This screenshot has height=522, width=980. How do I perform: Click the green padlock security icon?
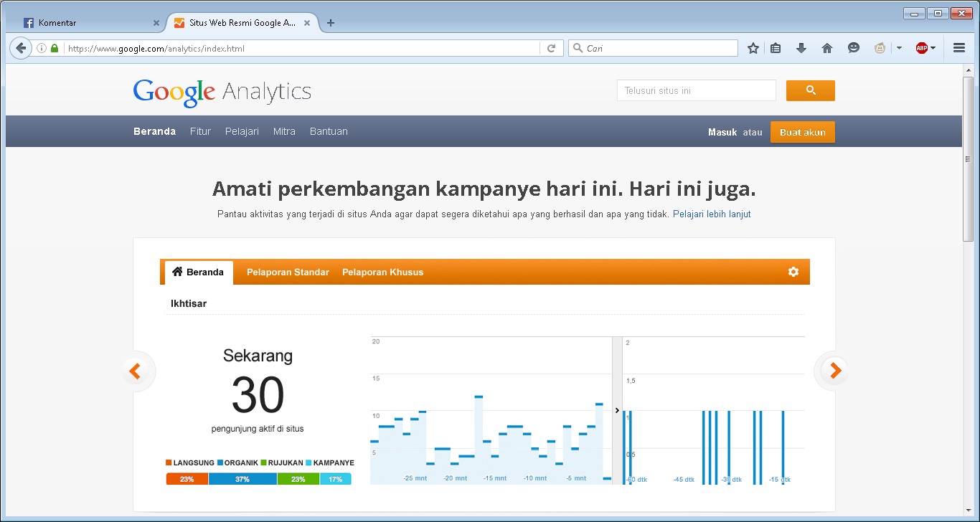pyautogui.click(x=55, y=48)
